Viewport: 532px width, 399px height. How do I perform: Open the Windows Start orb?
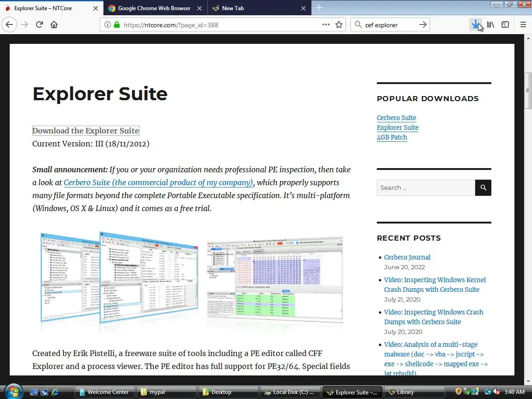click(13, 392)
